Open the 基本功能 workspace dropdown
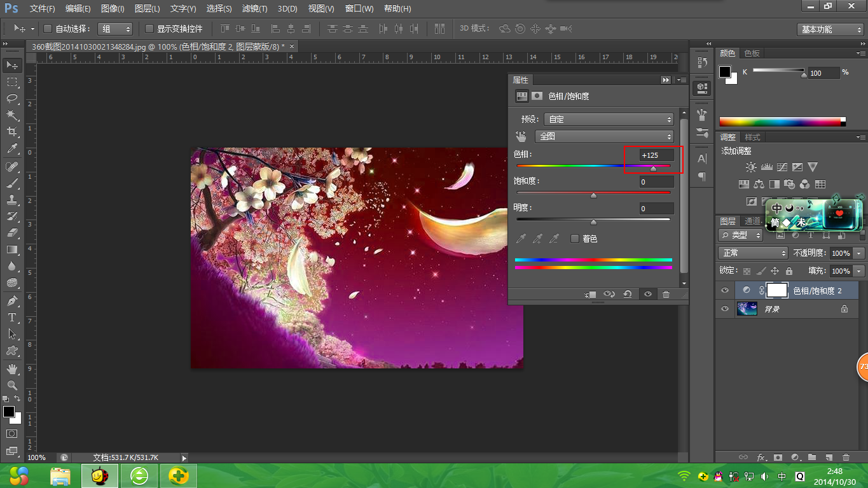Viewport: 868px width, 488px height. click(x=830, y=29)
